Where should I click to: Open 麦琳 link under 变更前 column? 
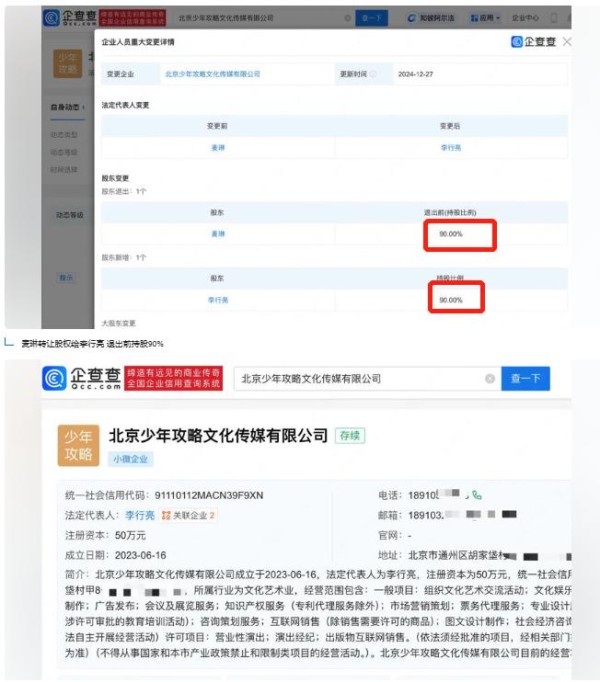coord(218,148)
